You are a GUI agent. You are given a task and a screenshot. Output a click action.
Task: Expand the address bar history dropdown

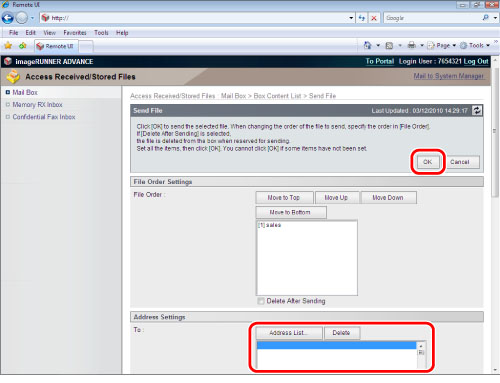coord(351,18)
